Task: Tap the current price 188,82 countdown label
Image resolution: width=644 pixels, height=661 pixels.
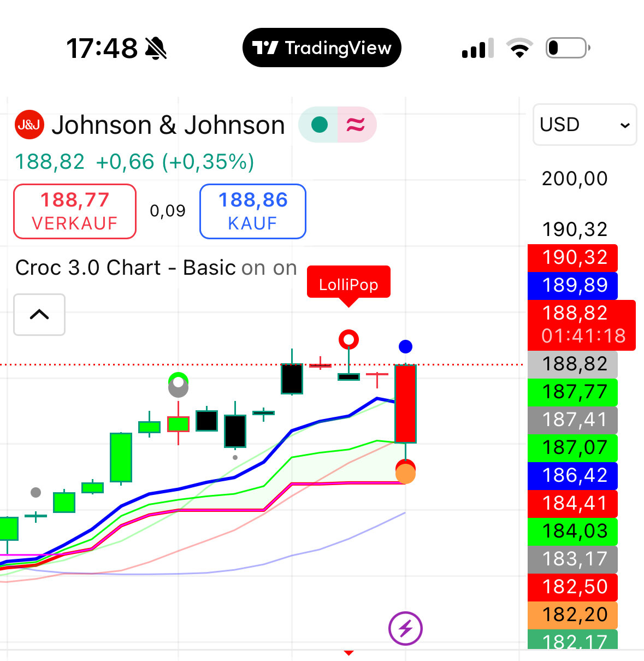Action: [581, 324]
